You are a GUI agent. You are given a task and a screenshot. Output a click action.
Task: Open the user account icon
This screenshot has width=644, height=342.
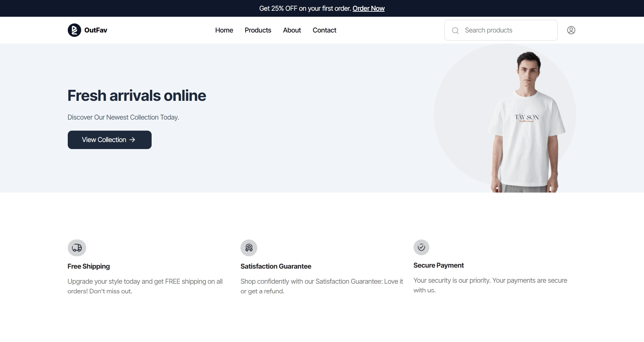[571, 30]
